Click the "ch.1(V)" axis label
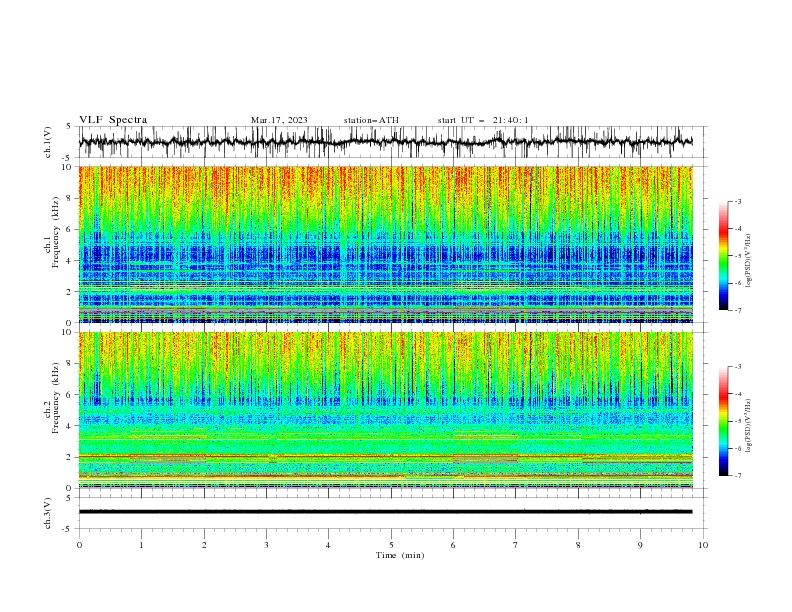Viewport: 792px width, 612px height. (48, 142)
